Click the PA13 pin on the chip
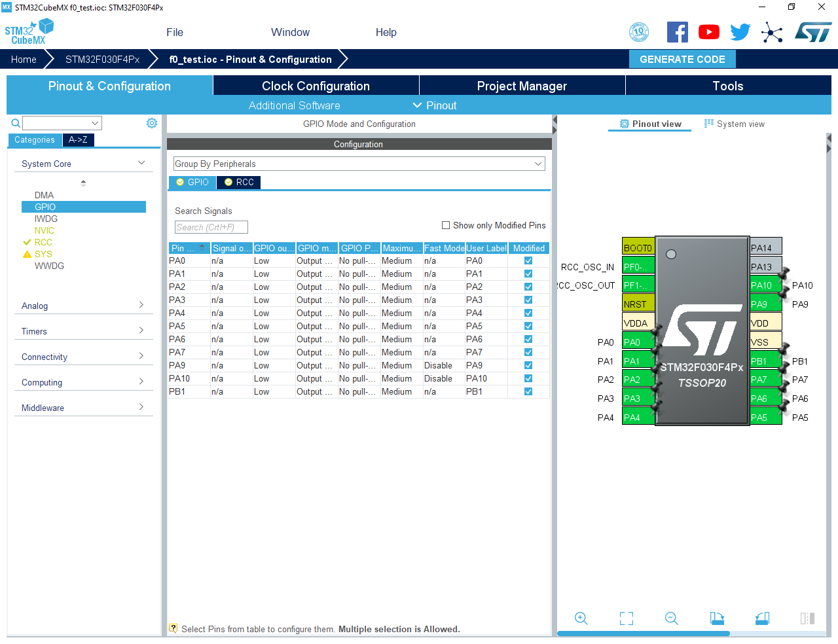Viewport: 838px width, 644px height. tap(766, 266)
